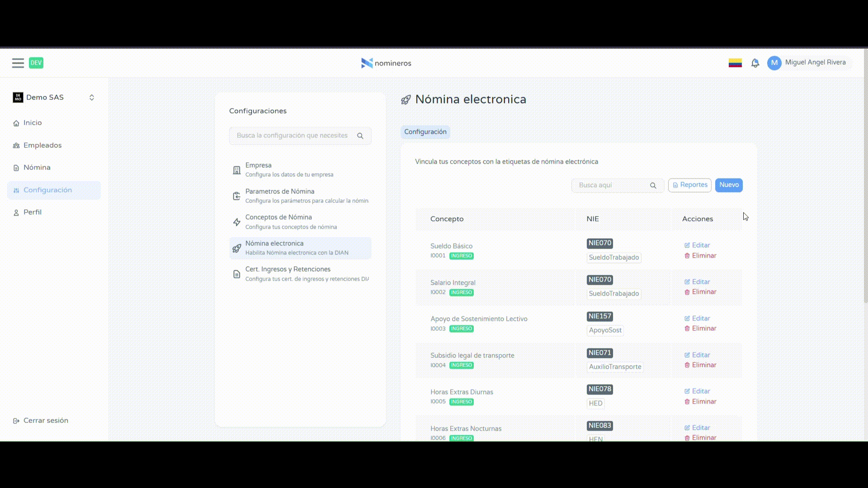Click the magnifier icon in Configuraciones search
Viewport: 868px width, 488px height.
pyautogui.click(x=360, y=136)
